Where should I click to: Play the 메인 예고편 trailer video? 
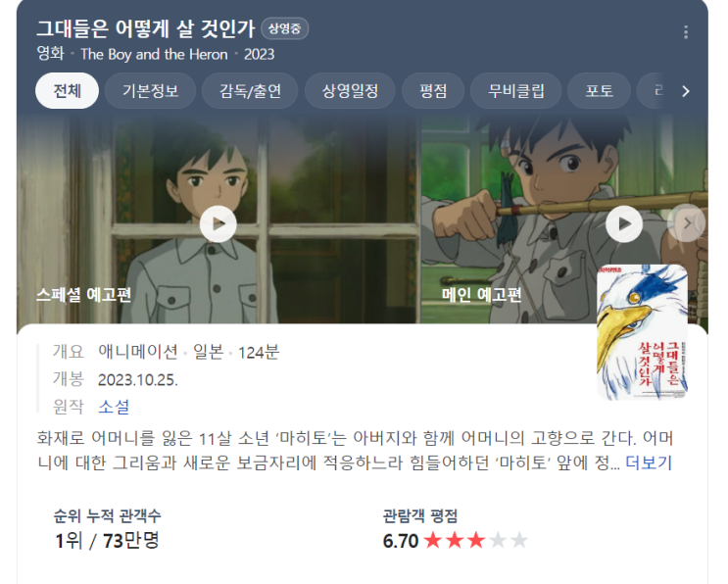[624, 223]
